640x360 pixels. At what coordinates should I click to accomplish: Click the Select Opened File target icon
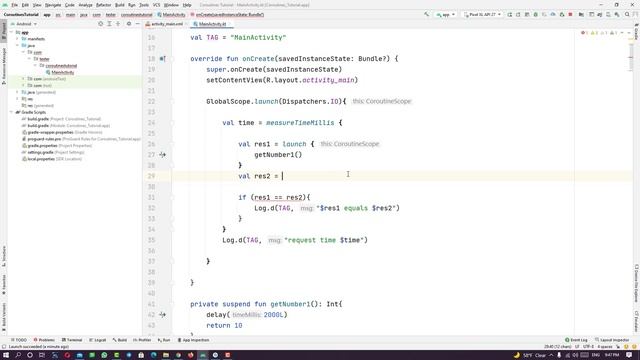pyautogui.click(x=101, y=24)
